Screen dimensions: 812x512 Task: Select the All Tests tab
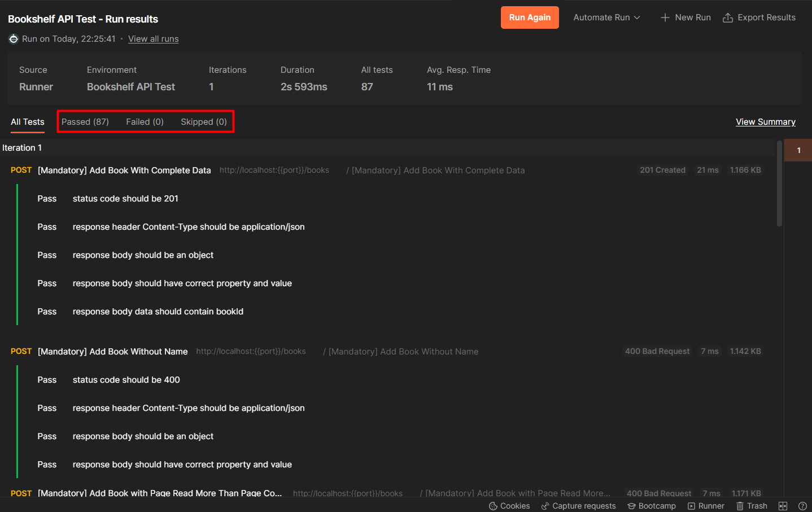[27, 121]
